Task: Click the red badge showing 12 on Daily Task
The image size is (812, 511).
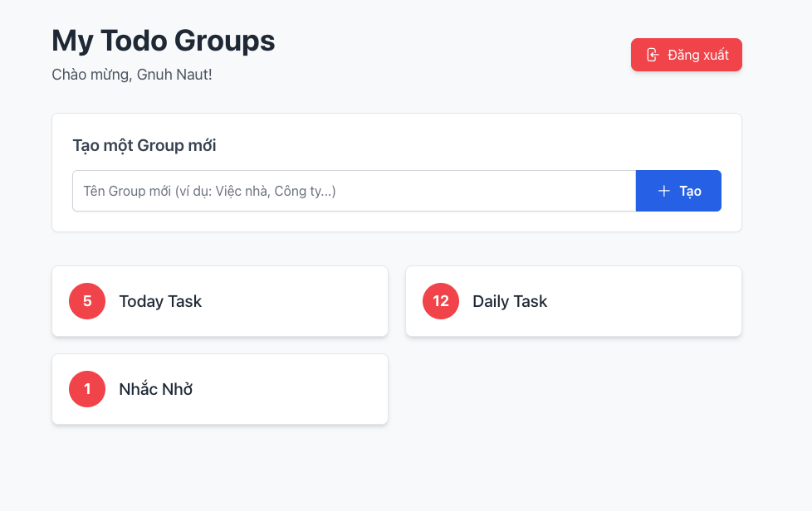Action: (440, 301)
